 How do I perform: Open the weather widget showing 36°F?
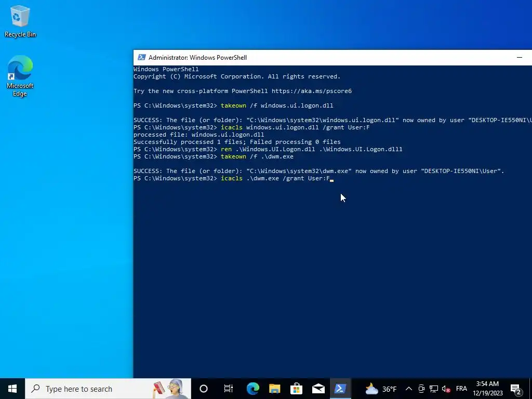pos(381,389)
